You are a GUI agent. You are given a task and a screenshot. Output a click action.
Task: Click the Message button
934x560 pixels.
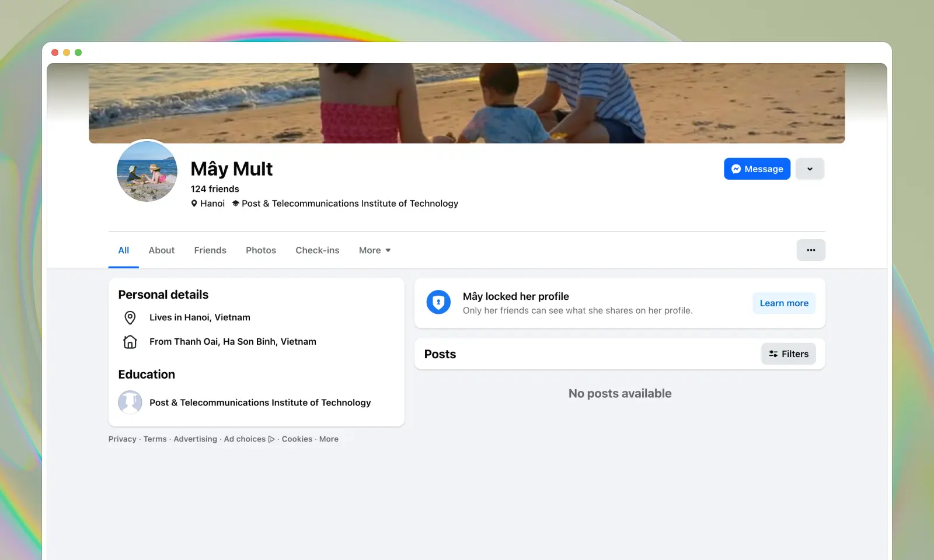(x=757, y=169)
